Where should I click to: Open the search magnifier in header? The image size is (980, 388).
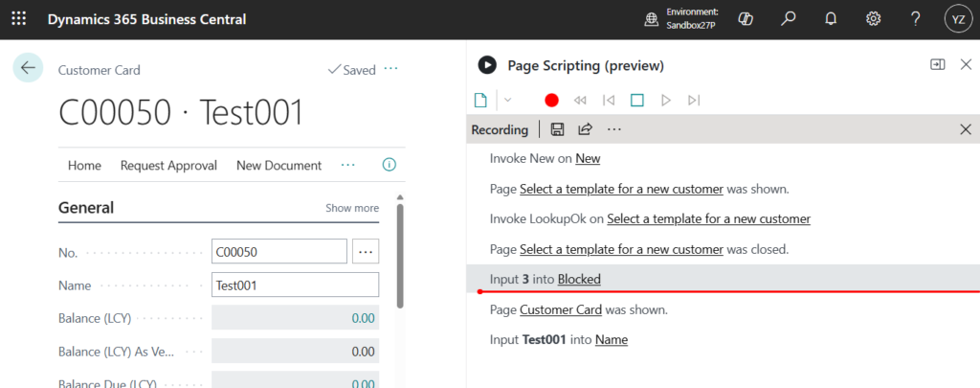tap(789, 19)
